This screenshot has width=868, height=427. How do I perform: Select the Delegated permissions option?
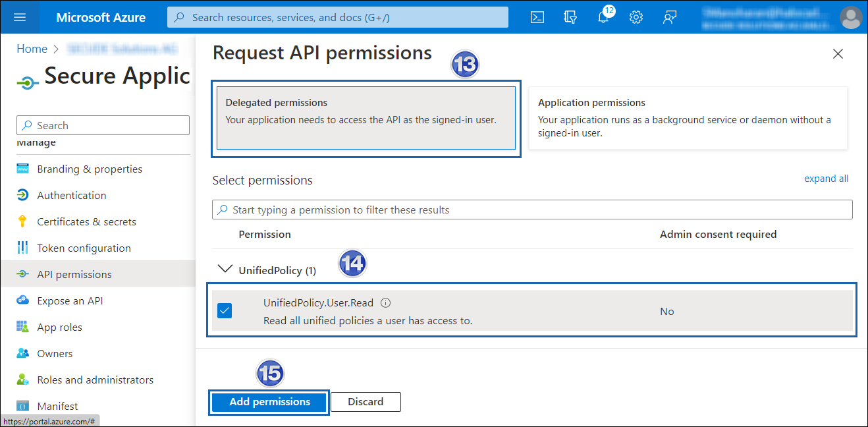pyautogui.click(x=366, y=119)
